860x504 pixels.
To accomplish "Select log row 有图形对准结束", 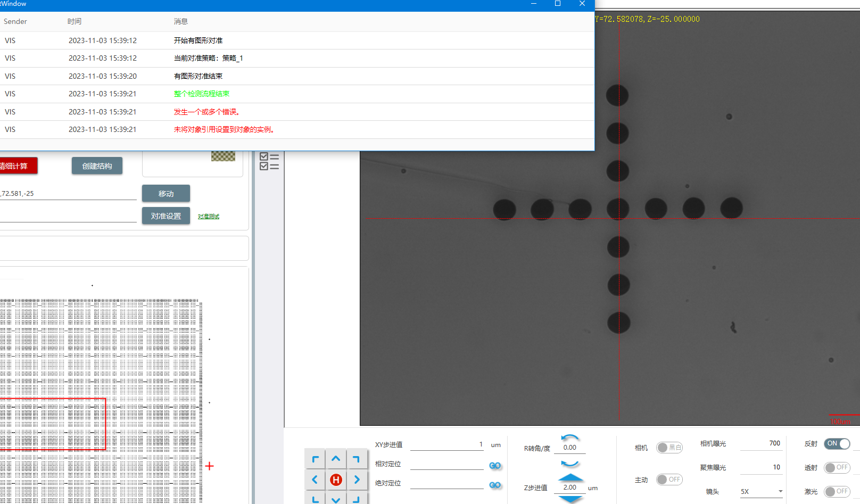I will pos(297,76).
